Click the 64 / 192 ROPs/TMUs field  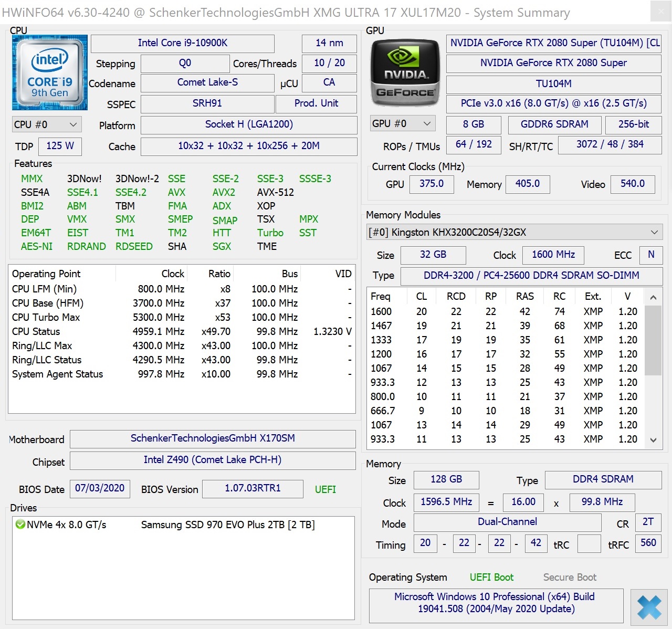coord(474,144)
